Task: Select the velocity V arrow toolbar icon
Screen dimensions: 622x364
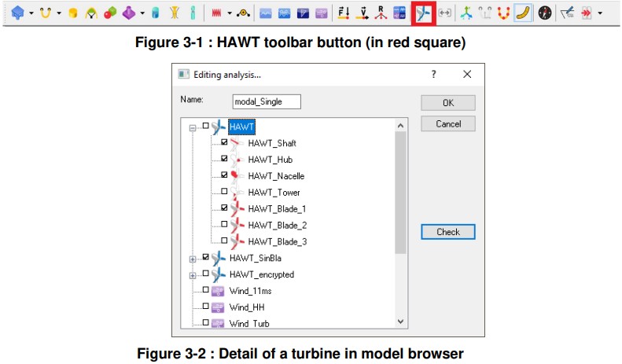Action: pos(363,13)
